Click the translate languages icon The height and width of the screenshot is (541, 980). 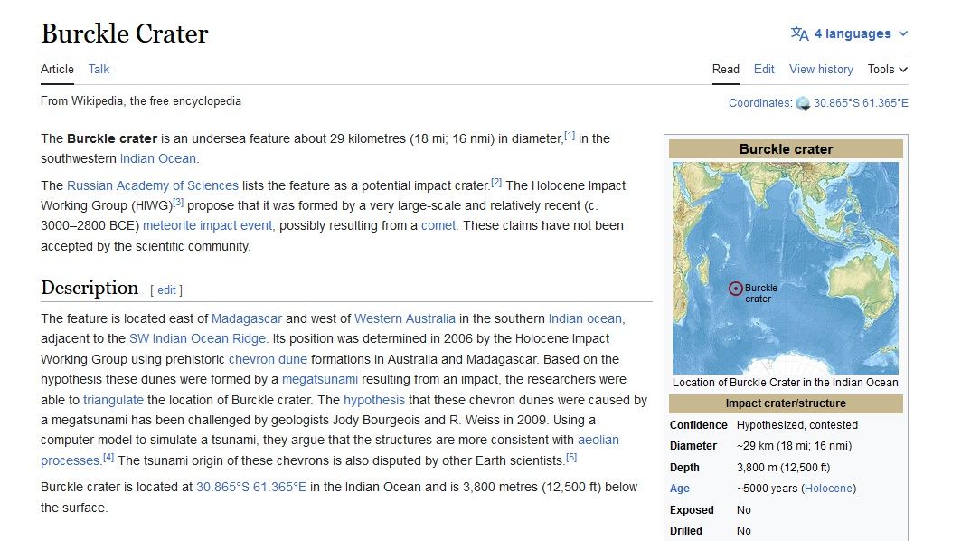[x=799, y=33]
